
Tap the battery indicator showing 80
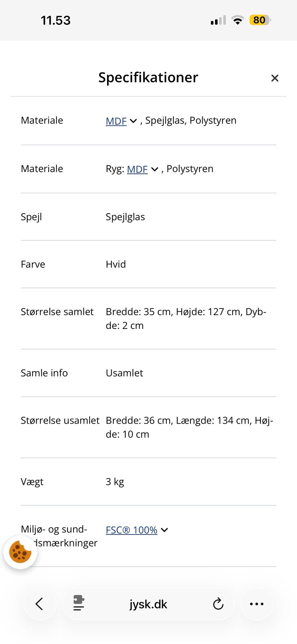(x=260, y=20)
